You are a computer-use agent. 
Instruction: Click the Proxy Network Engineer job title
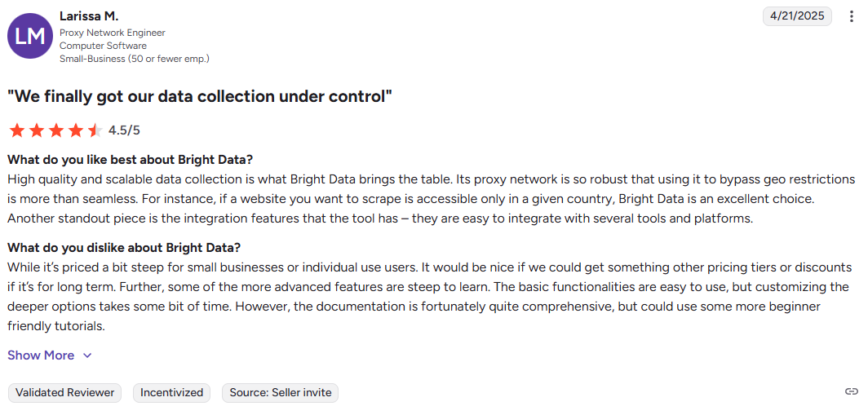113,33
